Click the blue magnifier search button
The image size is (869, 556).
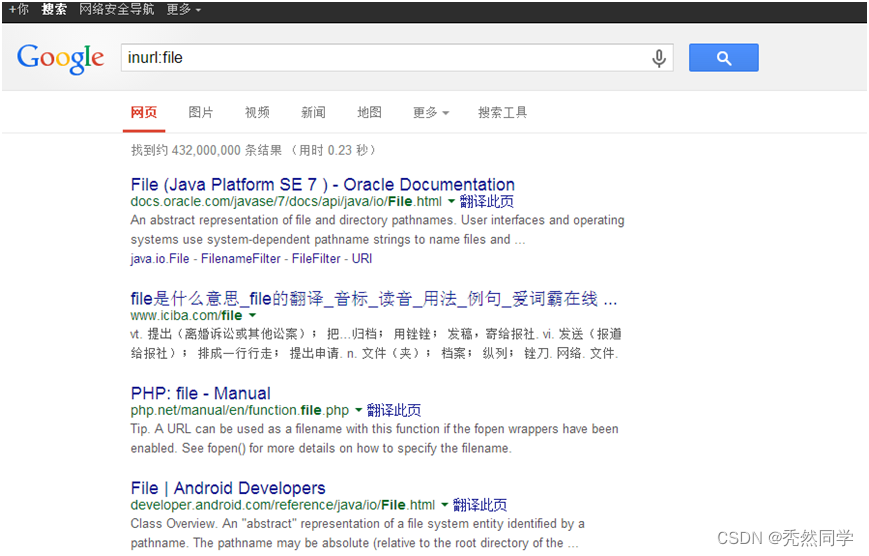723,58
